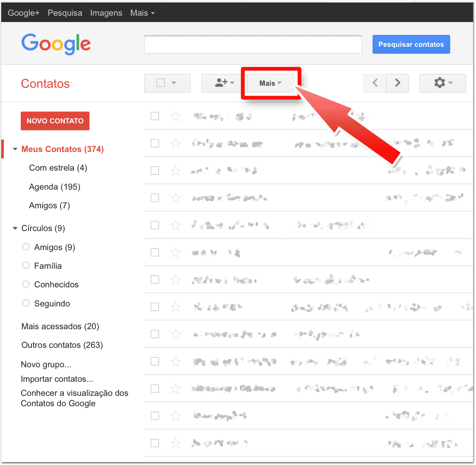Click the circle icon beside Seguindo
476x465 pixels.
tap(26, 303)
